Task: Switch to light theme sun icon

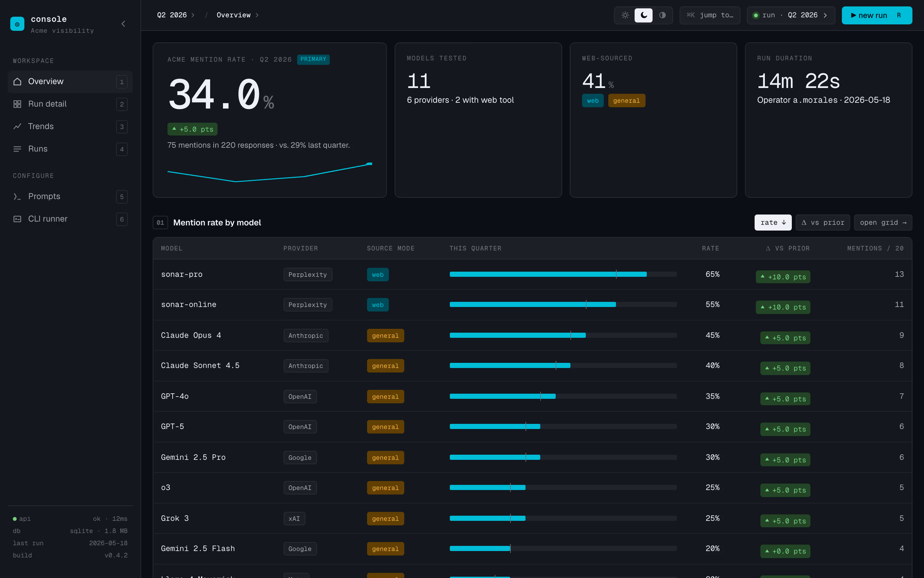Action: click(x=625, y=15)
